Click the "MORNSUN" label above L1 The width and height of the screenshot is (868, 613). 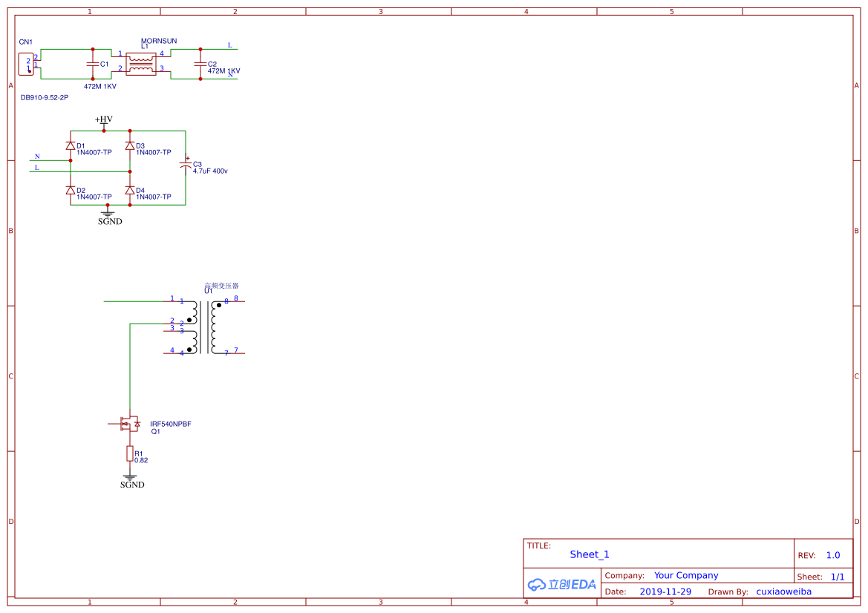tap(159, 41)
